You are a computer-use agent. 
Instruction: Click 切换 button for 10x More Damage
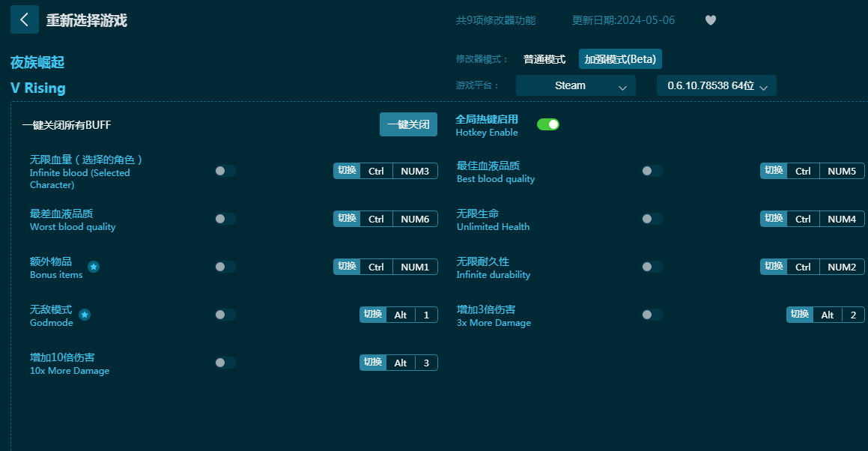(x=373, y=363)
